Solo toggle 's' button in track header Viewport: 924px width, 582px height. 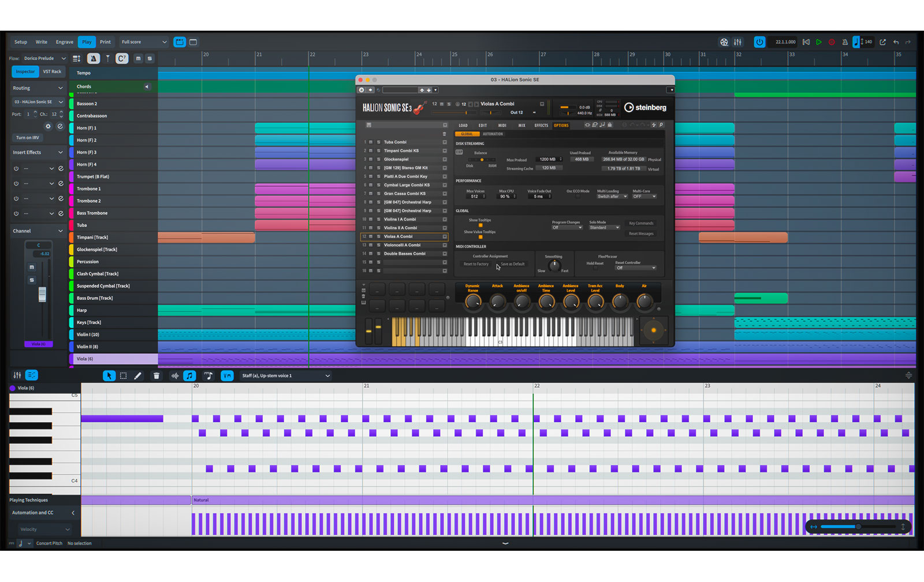pos(150,58)
